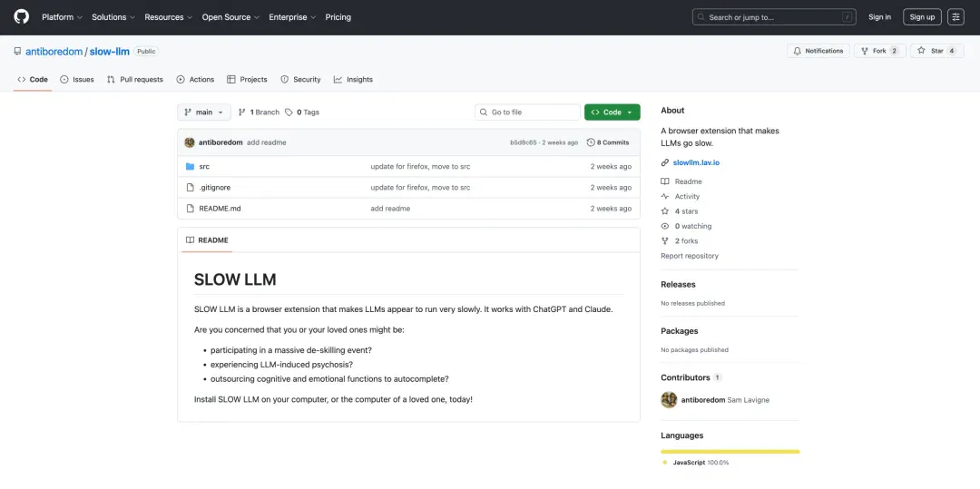Click the GitHub Octocat logo
The height and width of the screenshot is (489, 980).
[x=21, y=17]
